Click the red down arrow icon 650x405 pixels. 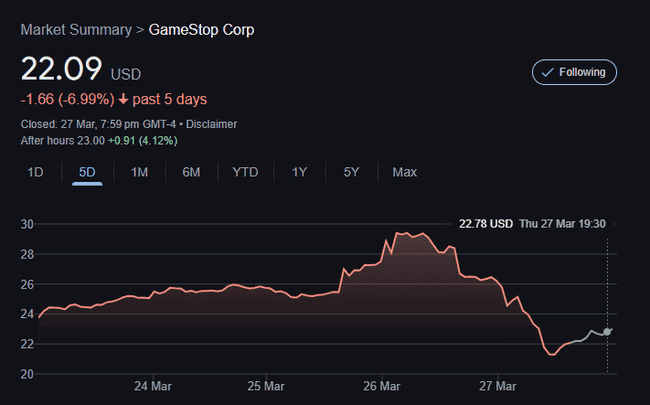[x=123, y=99]
